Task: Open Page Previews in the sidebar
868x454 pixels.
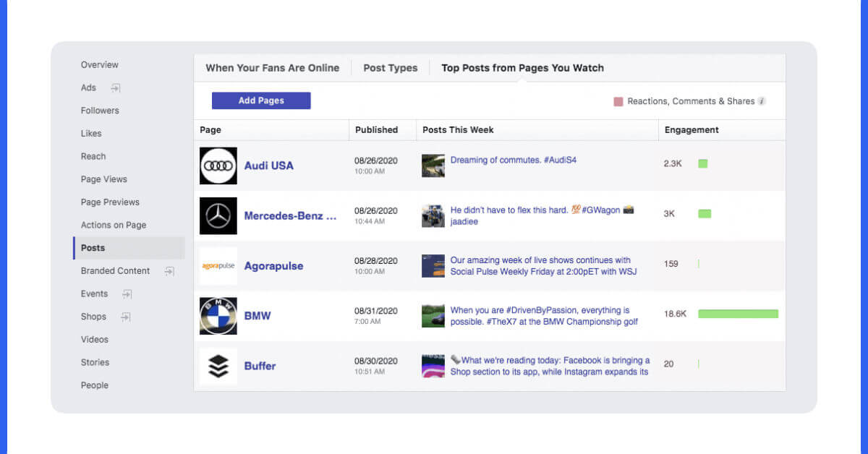Action: click(110, 202)
